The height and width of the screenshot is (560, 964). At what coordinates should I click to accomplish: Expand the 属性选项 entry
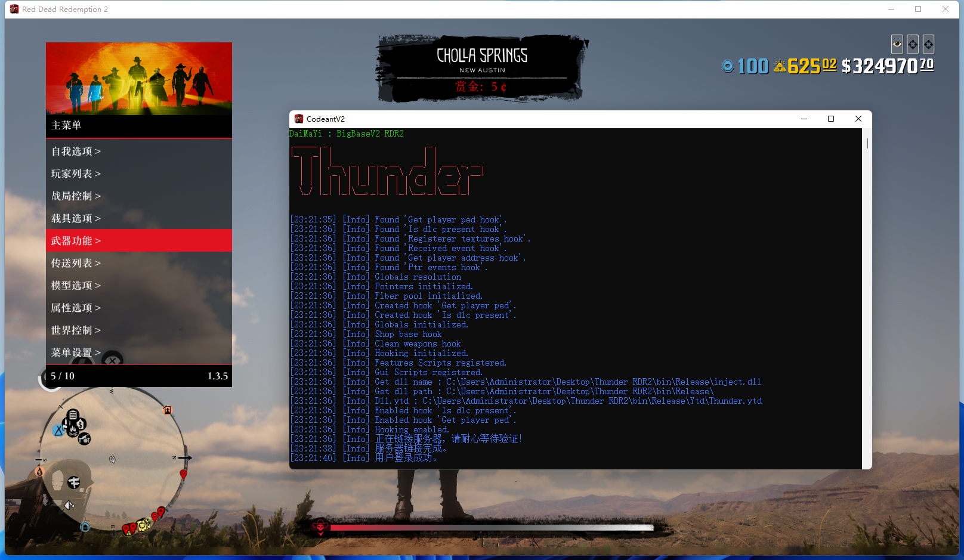pos(139,308)
